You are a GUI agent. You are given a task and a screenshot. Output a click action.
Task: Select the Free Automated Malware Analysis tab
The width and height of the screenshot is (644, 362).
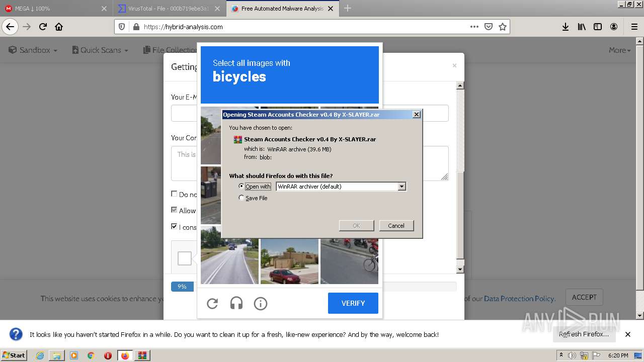point(283,9)
